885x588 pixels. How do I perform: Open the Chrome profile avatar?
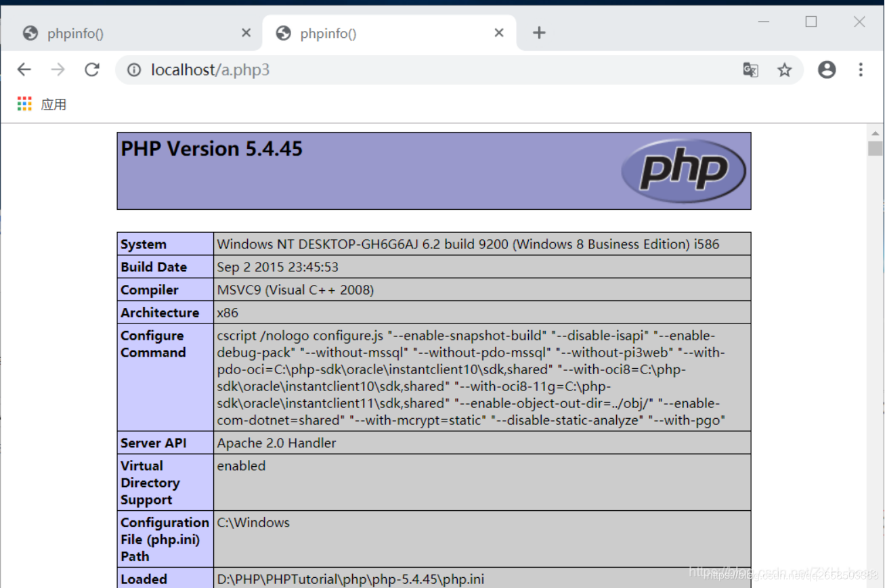coord(827,69)
